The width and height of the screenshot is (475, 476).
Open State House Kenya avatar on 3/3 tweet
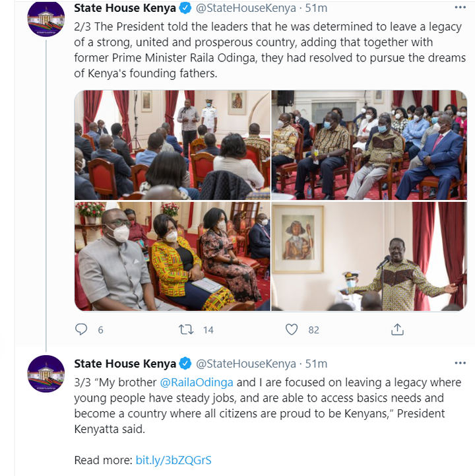pos(46,374)
